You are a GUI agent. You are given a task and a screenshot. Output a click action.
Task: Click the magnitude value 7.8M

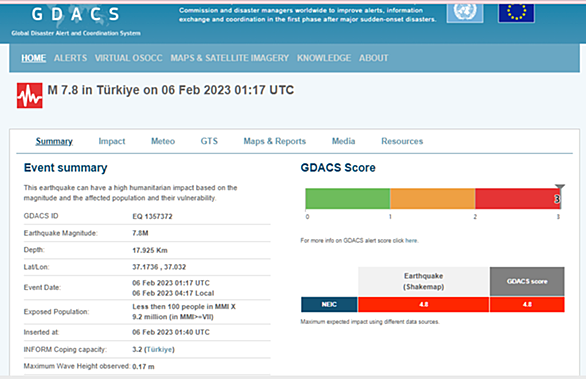pyautogui.click(x=140, y=233)
